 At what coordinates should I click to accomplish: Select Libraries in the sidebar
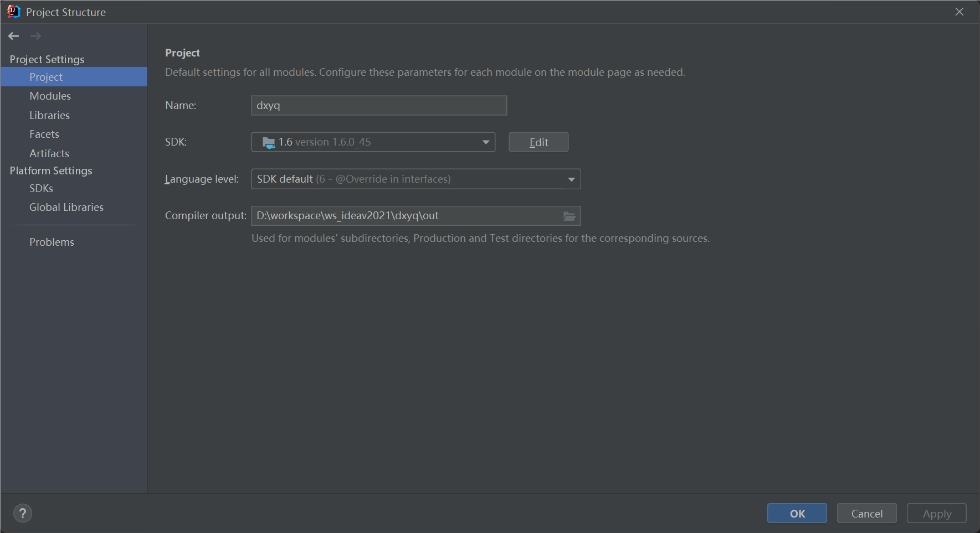click(x=50, y=115)
